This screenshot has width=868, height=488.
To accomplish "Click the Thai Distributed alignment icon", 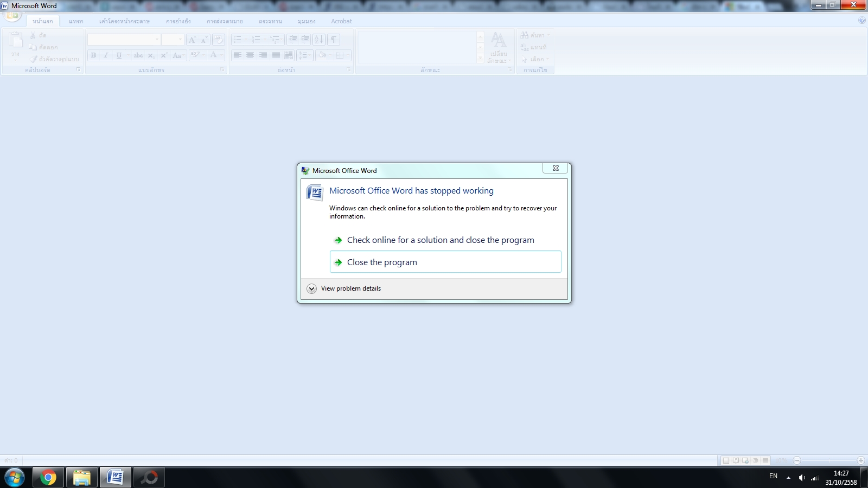I will (289, 55).
